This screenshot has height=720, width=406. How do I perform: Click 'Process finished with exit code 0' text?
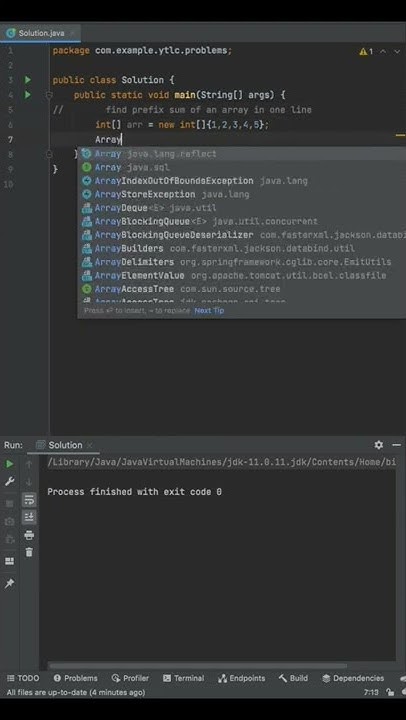coord(134,492)
